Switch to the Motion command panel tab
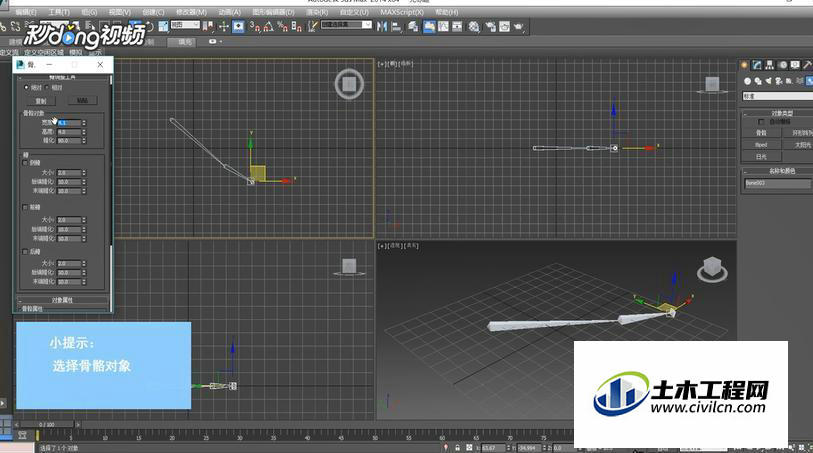Image resolution: width=813 pixels, height=453 pixels. pyautogui.click(x=782, y=65)
